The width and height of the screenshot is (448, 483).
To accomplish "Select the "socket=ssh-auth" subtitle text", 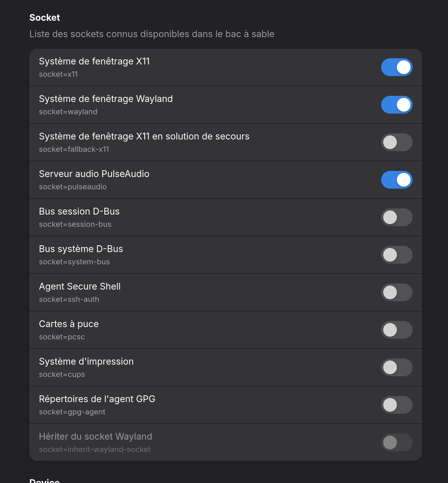I will [69, 299].
